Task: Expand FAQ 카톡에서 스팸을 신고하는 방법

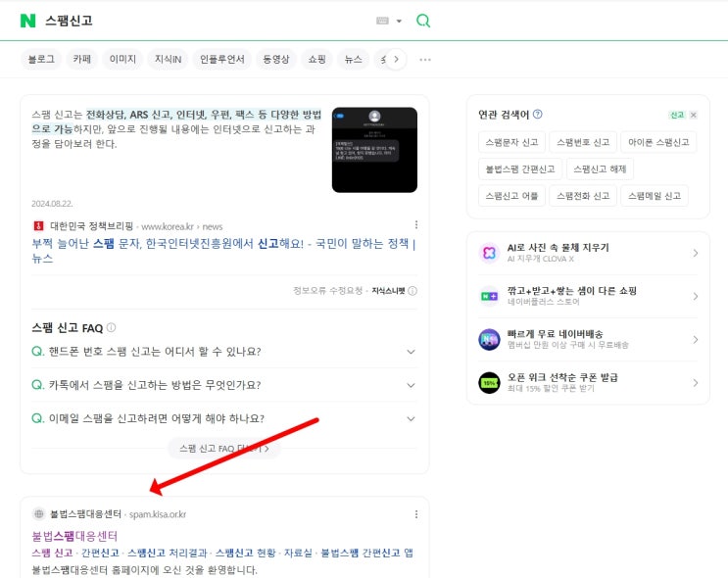Action: pyautogui.click(x=224, y=385)
